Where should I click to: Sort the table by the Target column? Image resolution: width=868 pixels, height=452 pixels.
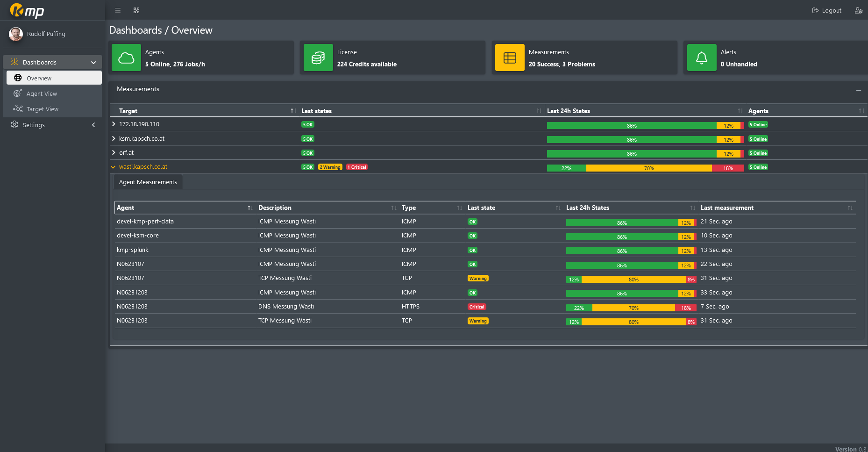coord(293,111)
